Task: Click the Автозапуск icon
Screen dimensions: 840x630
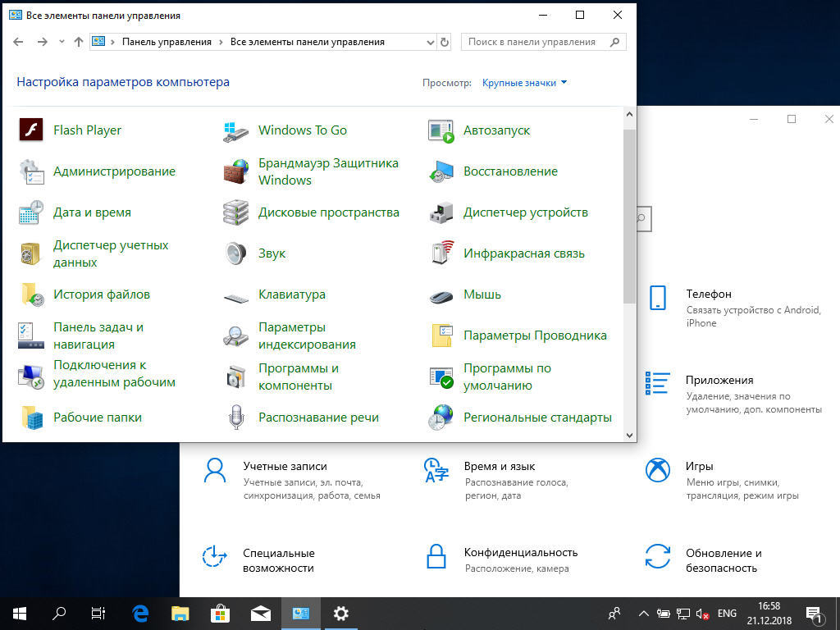Action: coord(441,130)
